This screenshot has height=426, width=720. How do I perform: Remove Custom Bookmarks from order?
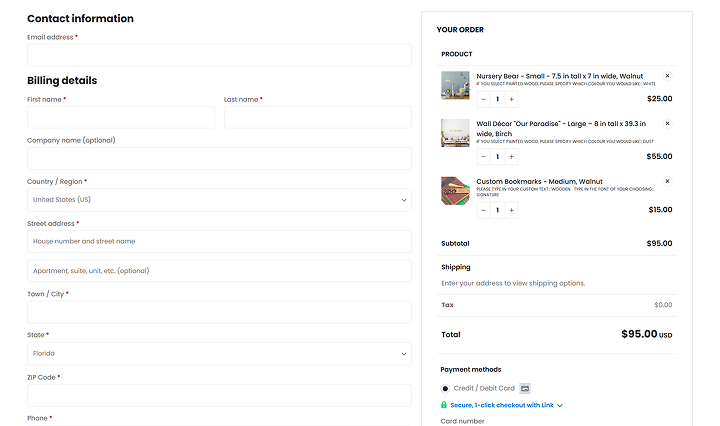click(x=667, y=181)
